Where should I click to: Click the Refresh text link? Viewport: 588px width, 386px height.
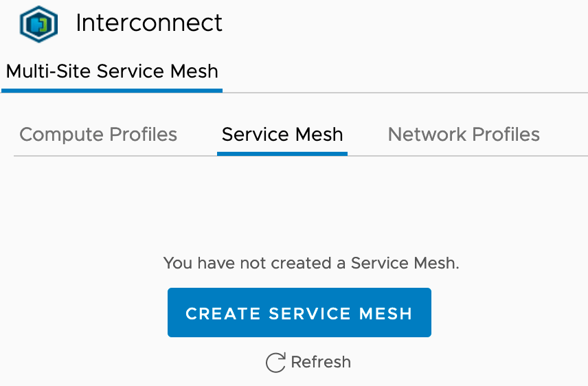coord(321,362)
